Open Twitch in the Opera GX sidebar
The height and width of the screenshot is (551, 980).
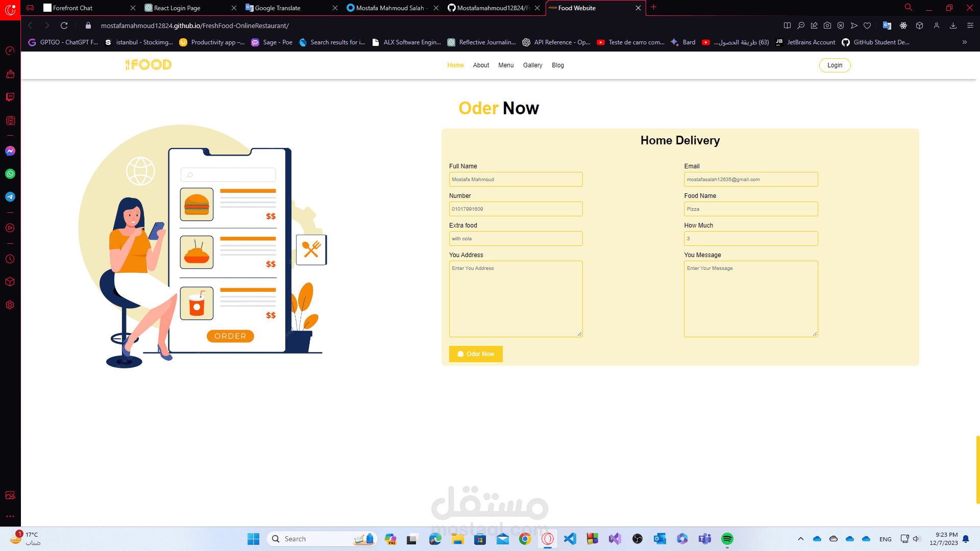[x=10, y=97]
